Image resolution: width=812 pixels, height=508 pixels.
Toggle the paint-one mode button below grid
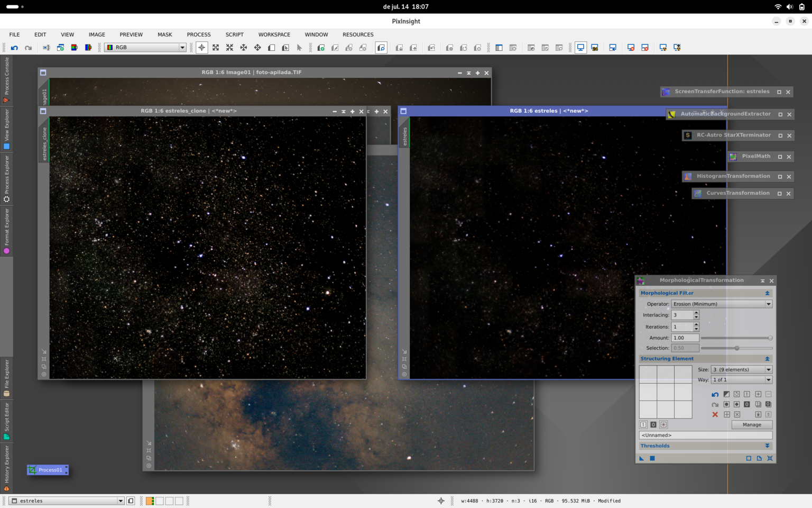[643, 424]
